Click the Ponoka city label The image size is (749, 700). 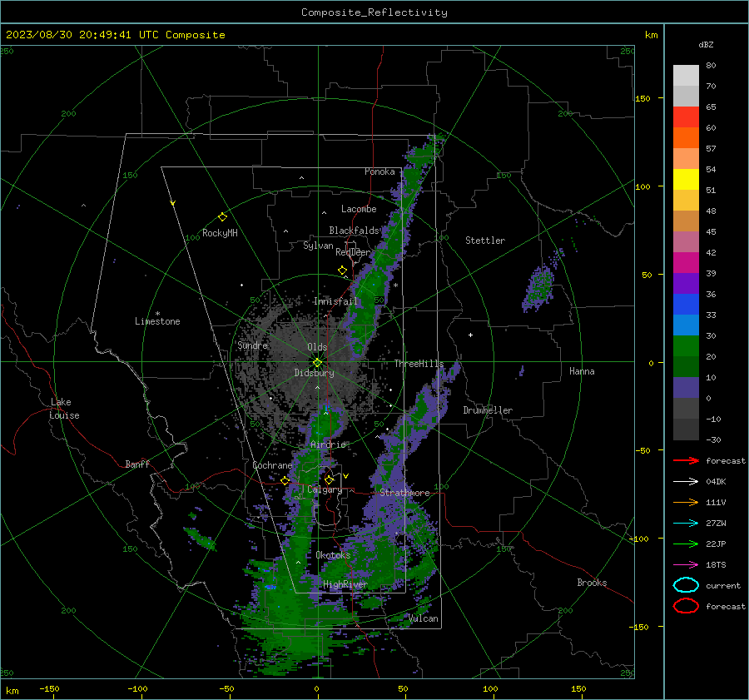[x=379, y=171]
